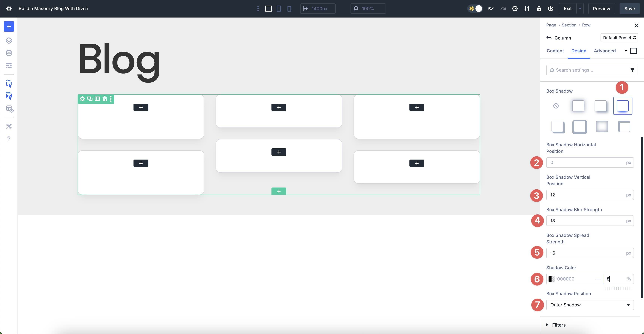Click the trash icon in the top toolbar
644x334 pixels.
[539, 9]
